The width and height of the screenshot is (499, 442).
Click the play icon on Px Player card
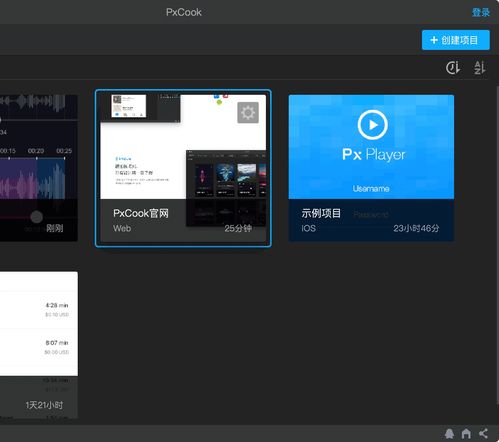pyautogui.click(x=373, y=125)
